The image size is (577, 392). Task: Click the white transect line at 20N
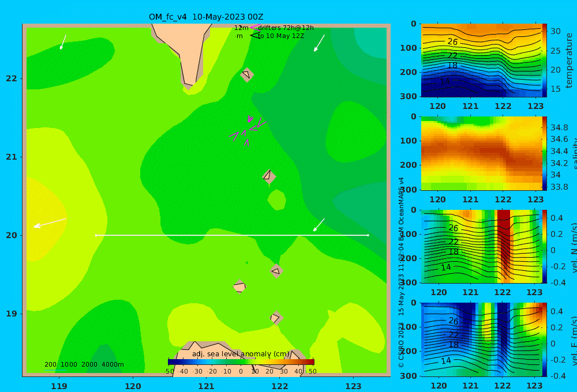[232, 235]
